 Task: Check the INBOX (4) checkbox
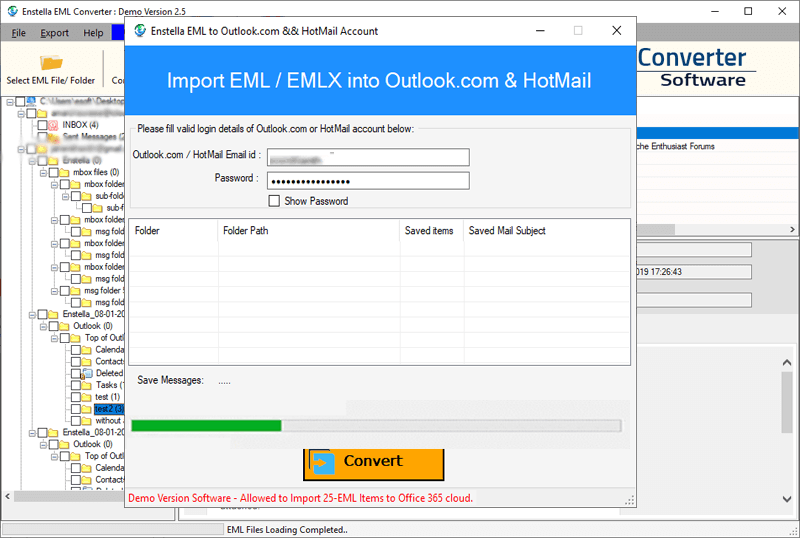[43, 125]
